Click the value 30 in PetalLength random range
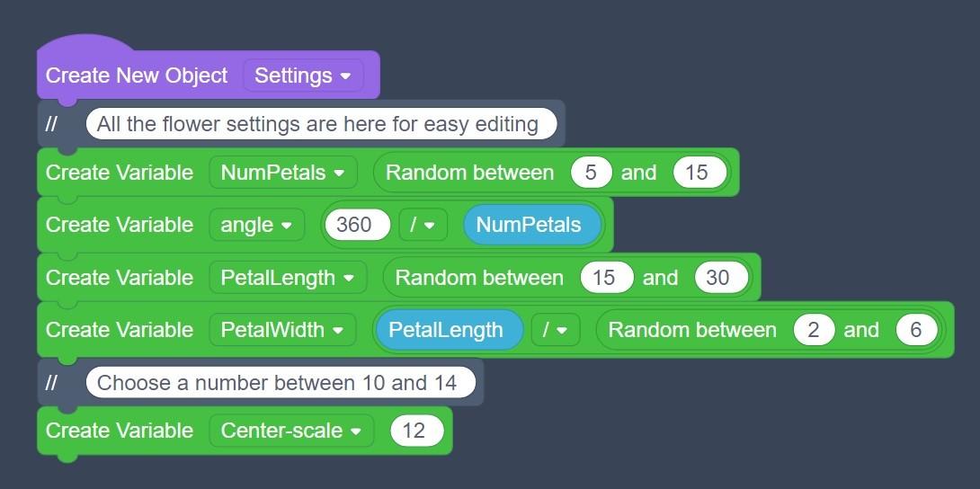 pos(717,278)
